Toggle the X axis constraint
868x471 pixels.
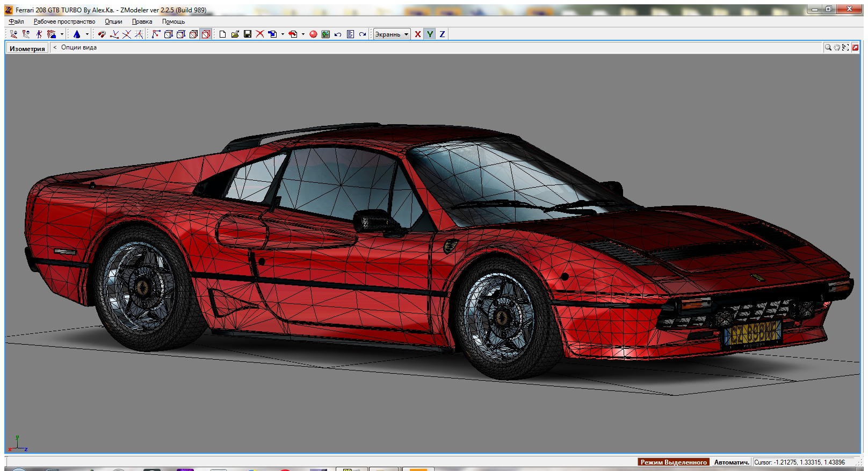click(x=417, y=34)
